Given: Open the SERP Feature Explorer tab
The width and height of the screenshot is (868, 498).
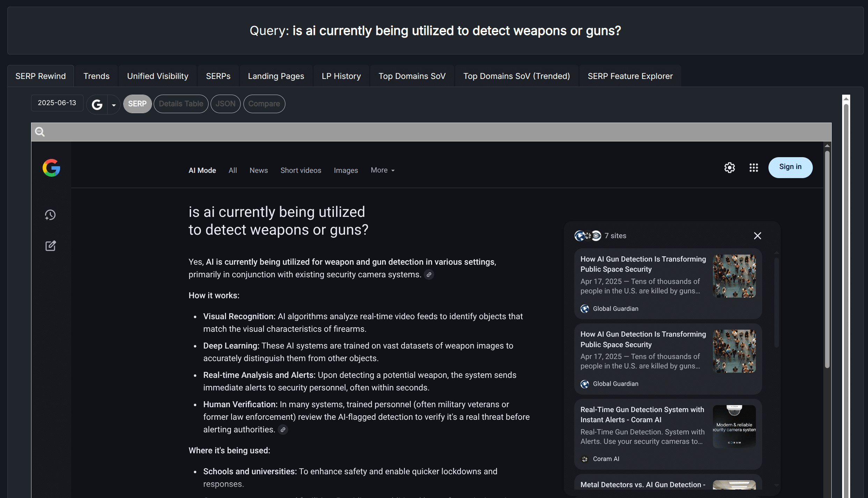Looking at the screenshot, I should click(x=630, y=76).
